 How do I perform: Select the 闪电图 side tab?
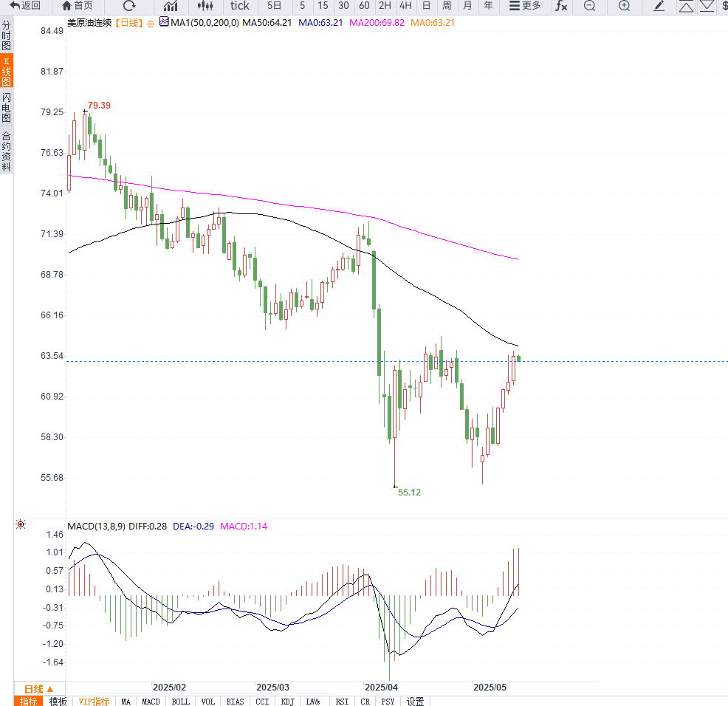click(7, 108)
